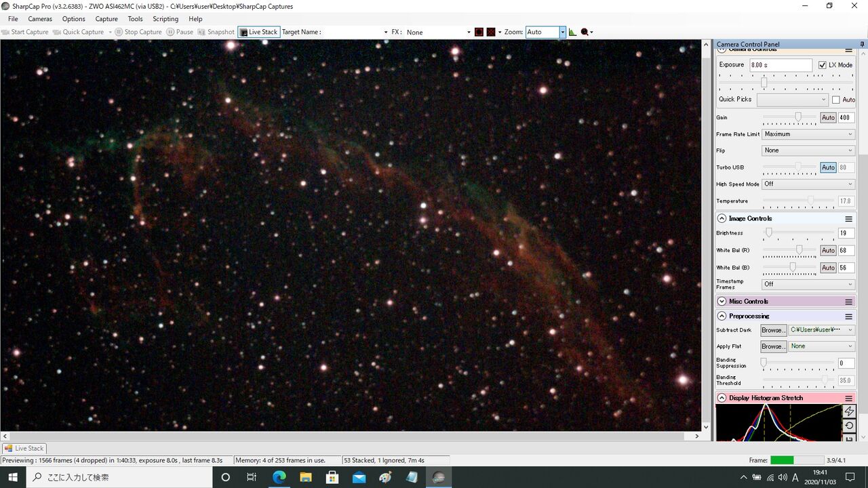Click the SharpCap taskbar icon
Image resolution: width=868 pixels, height=488 pixels.
pyautogui.click(x=439, y=477)
